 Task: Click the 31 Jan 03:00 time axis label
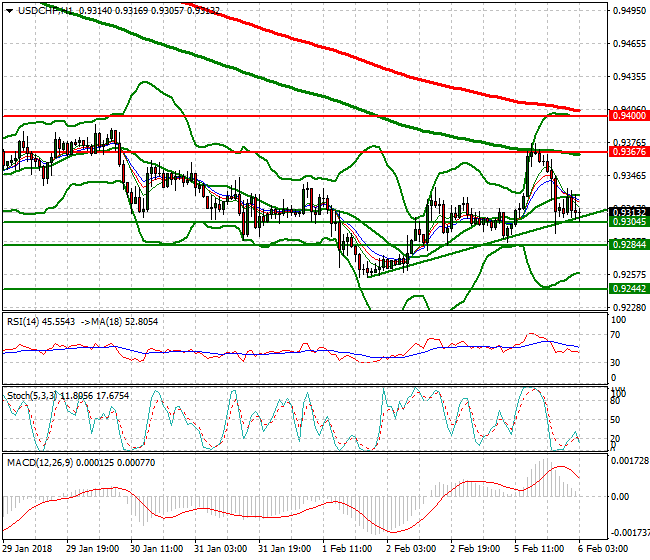click(221, 549)
